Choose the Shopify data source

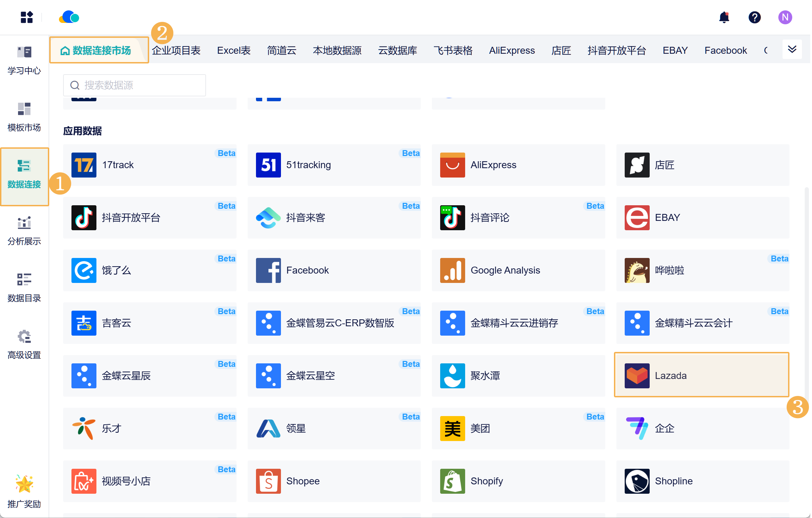tap(518, 481)
